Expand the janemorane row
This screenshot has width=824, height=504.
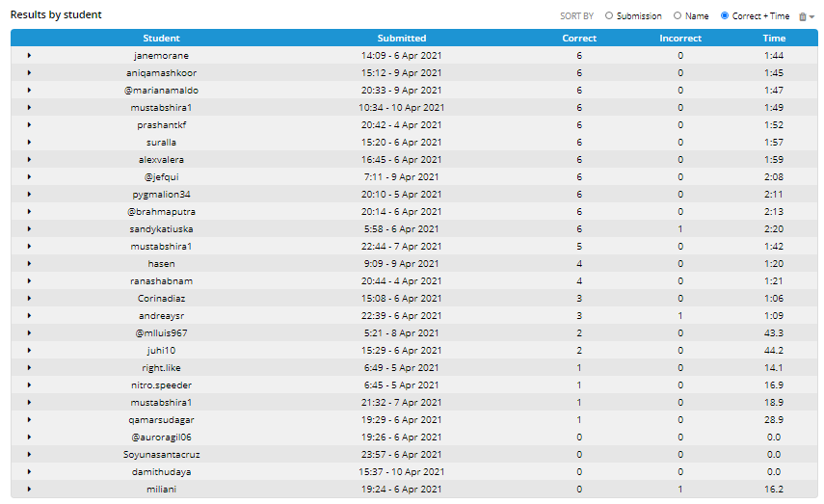pyautogui.click(x=30, y=55)
